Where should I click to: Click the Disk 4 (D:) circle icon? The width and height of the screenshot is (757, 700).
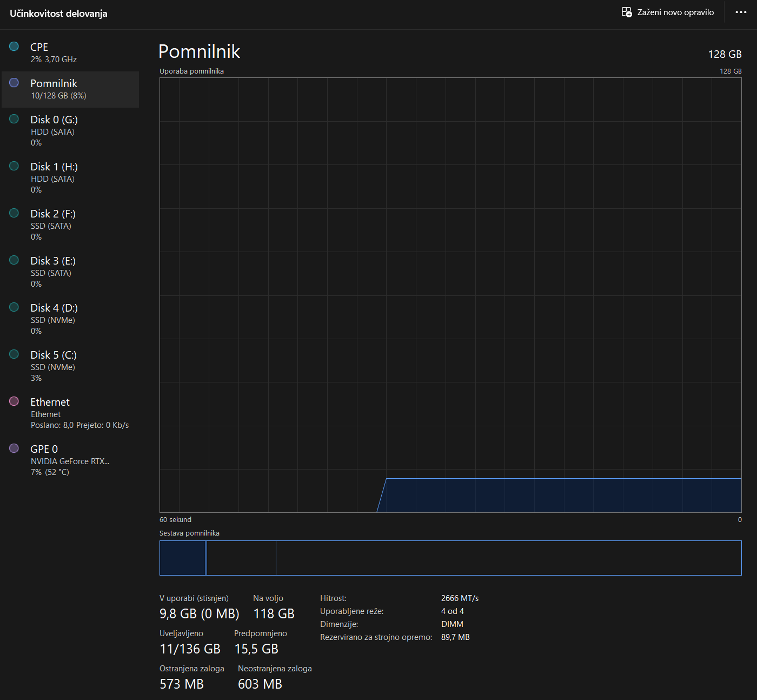14,307
